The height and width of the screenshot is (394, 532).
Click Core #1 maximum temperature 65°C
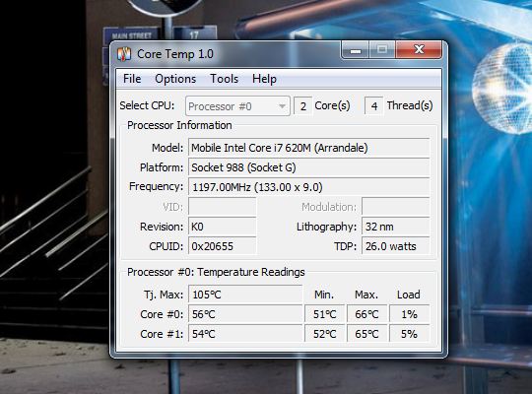pyautogui.click(x=366, y=334)
